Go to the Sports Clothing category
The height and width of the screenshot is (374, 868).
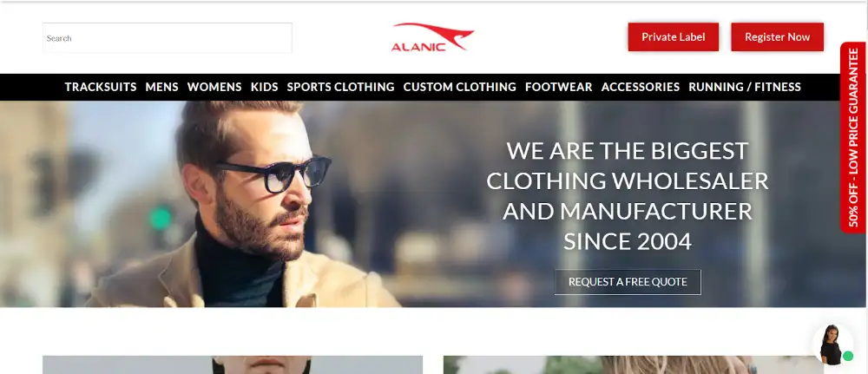click(340, 87)
